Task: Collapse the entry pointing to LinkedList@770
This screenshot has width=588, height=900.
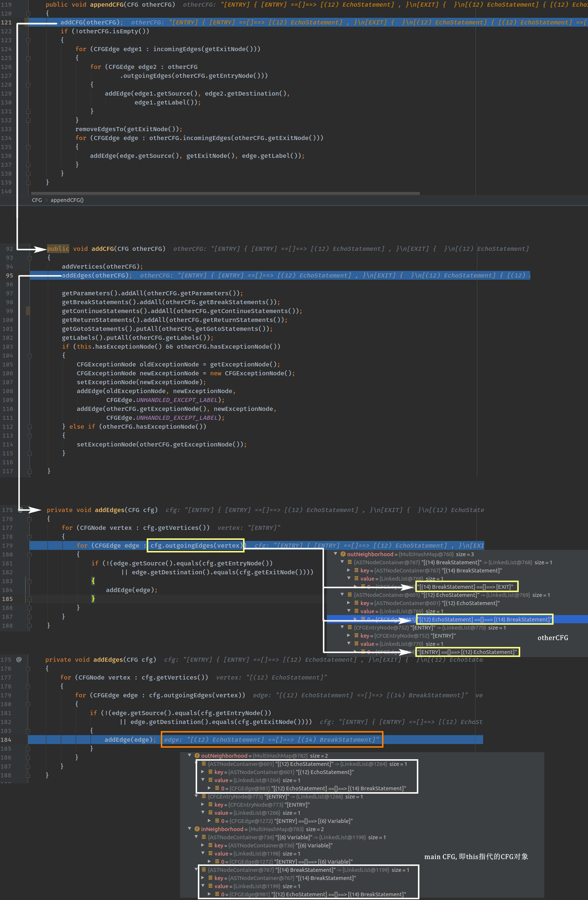Action: (x=342, y=627)
